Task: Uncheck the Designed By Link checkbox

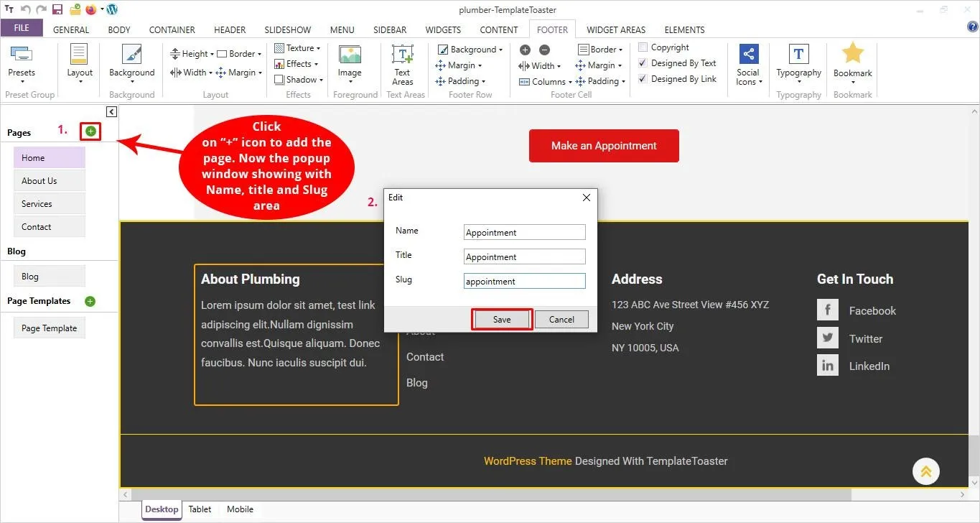Action: 643,79
